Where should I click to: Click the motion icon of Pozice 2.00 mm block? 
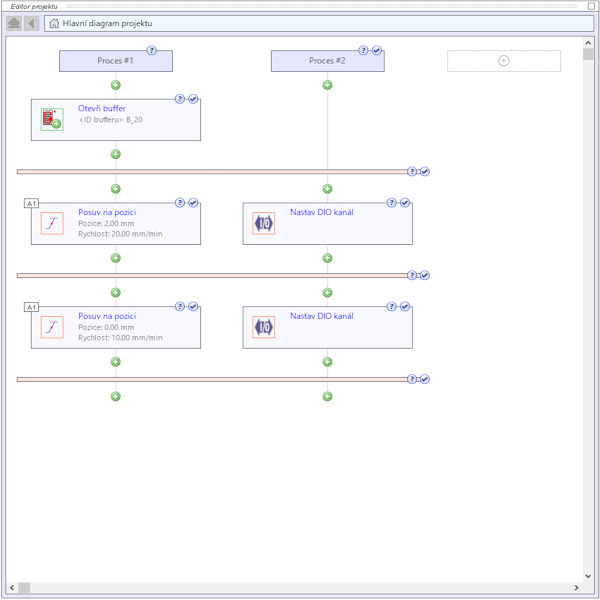[x=52, y=223]
